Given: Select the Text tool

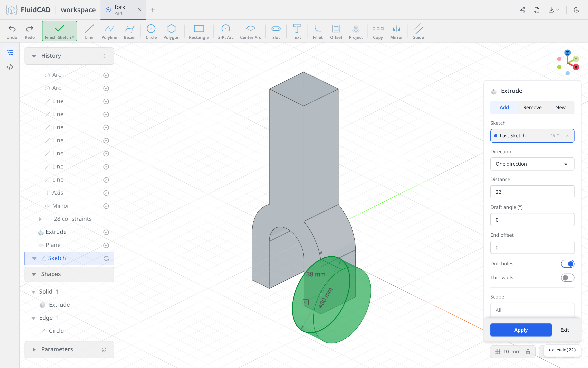Looking at the screenshot, I should [297, 32].
